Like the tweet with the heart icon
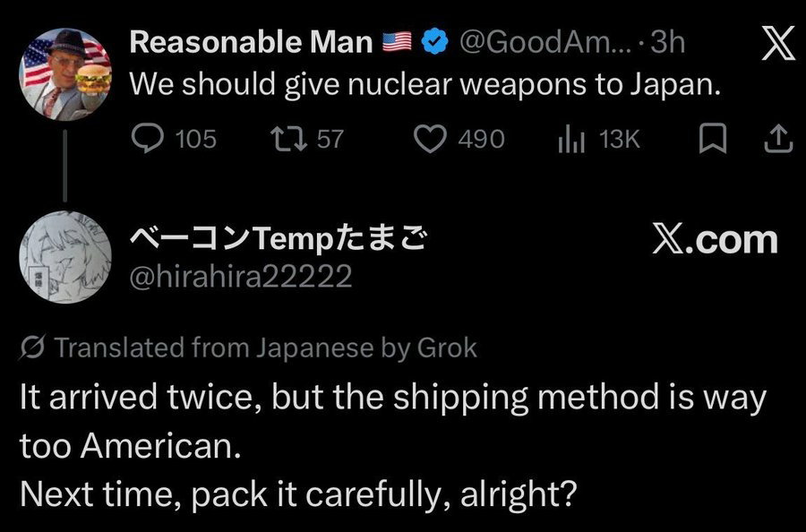Image resolution: width=806 pixels, height=532 pixels. point(433,139)
